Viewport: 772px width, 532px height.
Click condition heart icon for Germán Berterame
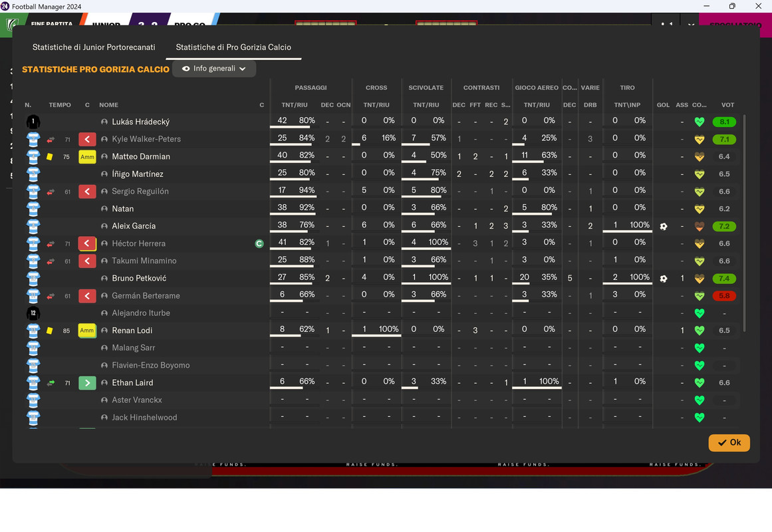[699, 296]
